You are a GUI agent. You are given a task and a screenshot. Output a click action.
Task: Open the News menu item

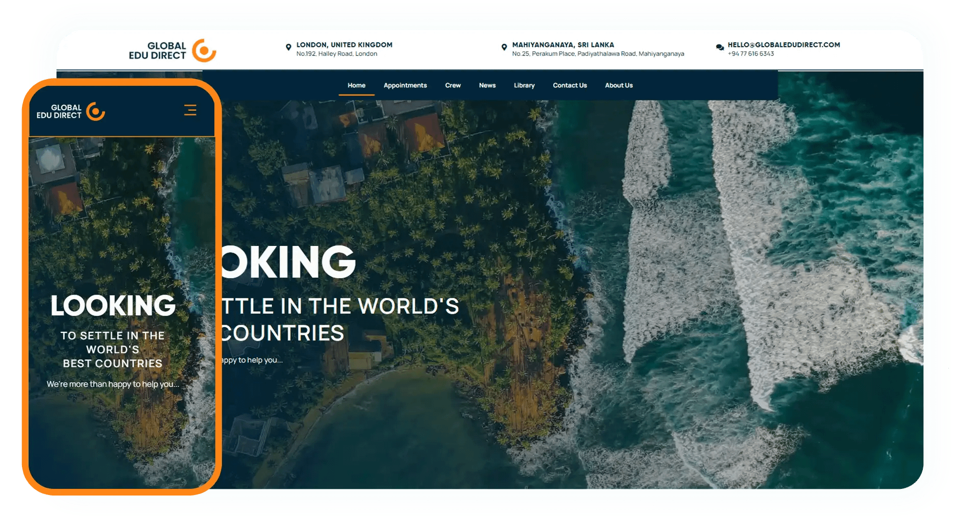pyautogui.click(x=487, y=85)
